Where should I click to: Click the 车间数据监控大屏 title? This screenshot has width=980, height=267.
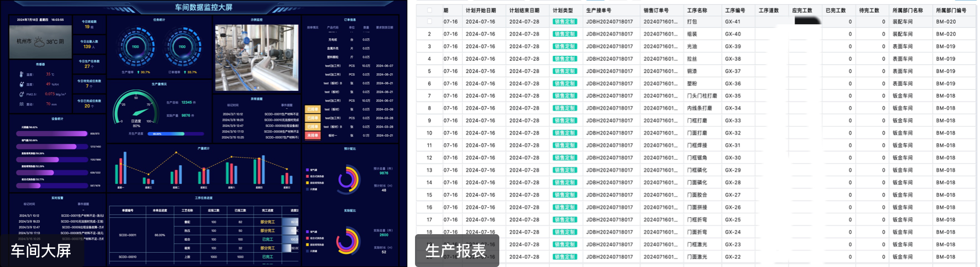(x=204, y=7)
